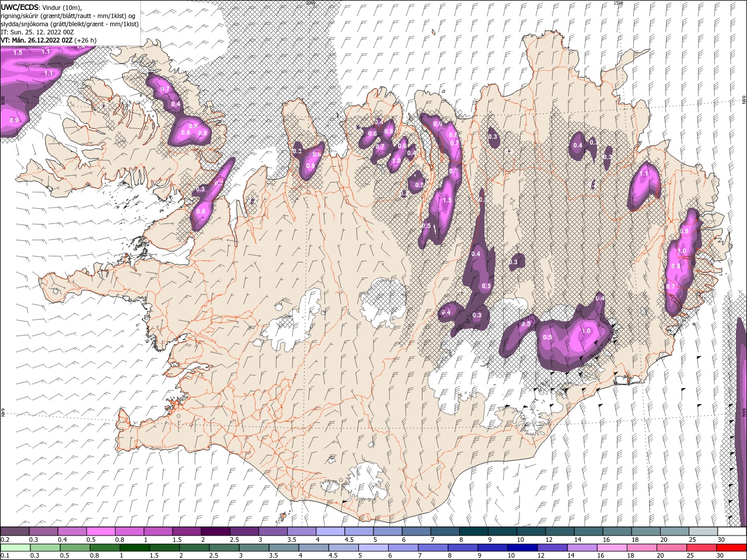The height and width of the screenshot is (560, 747).
Task: Choose the dark teal snow swatch at 8
Action: point(473,531)
